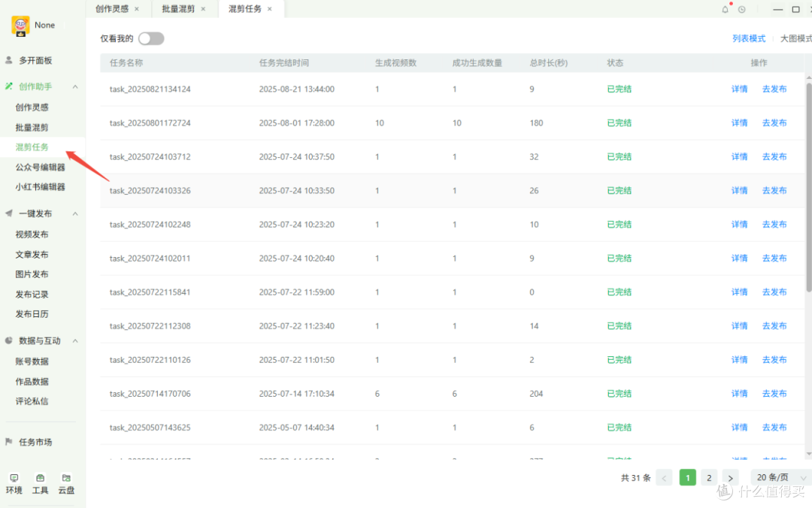Open the 20 条/页 page size dropdown

tap(780, 477)
